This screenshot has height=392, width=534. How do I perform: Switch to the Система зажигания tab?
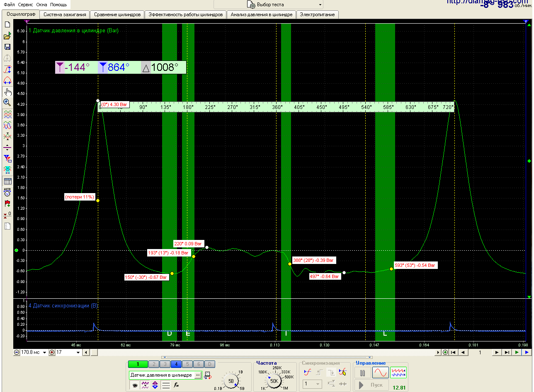[x=65, y=15]
